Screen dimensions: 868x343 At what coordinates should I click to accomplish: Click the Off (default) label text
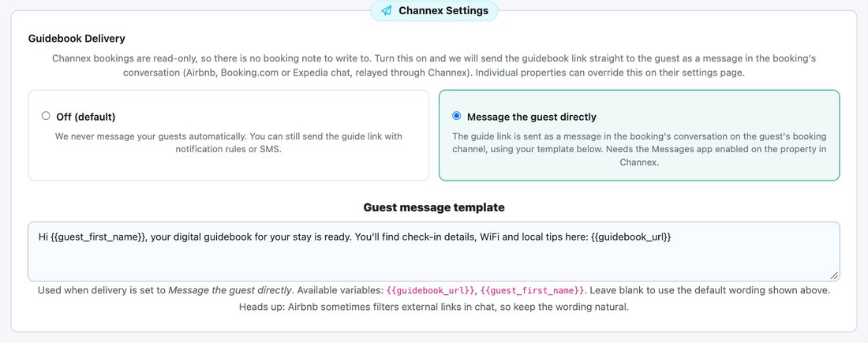click(x=86, y=117)
